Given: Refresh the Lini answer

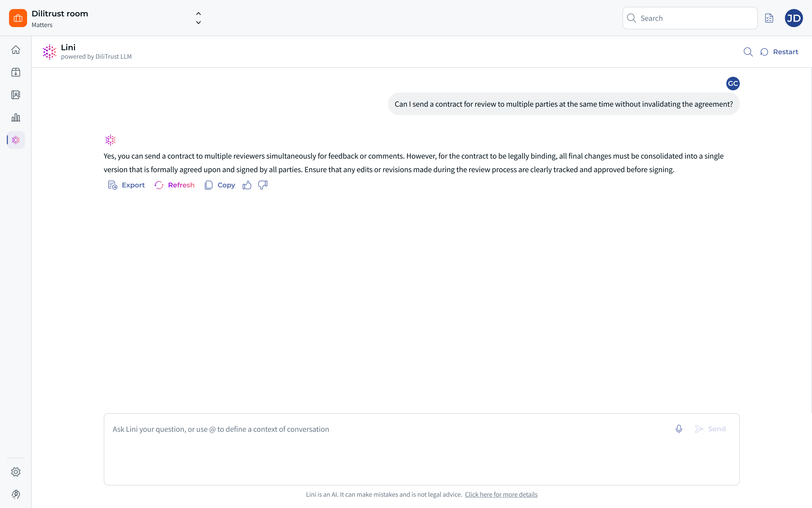Looking at the screenshot, I should point(175,185).
